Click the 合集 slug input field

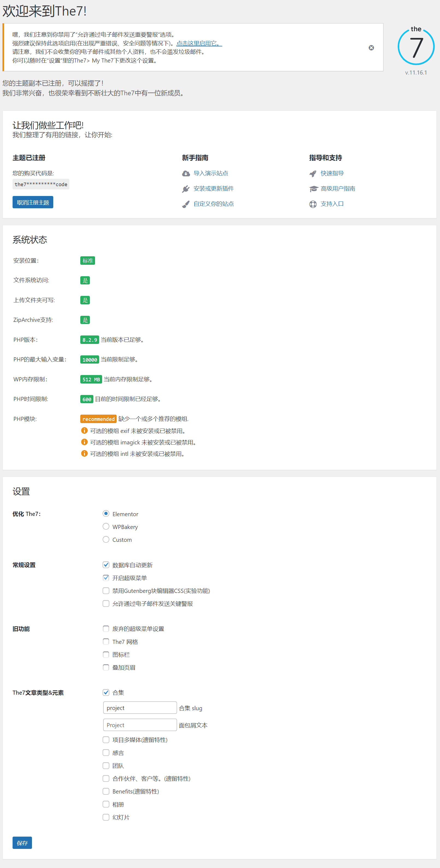(x=140, y=708)
